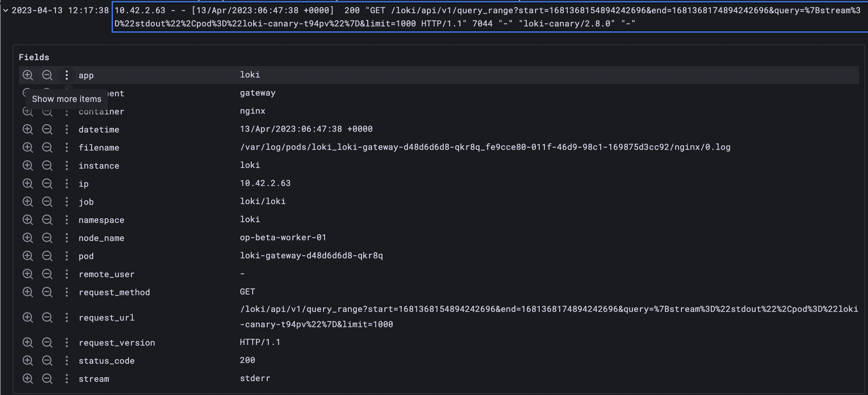Click the log timestamp 2023-04-13 12:17:38
The image size is (868, 395).
point(60,10)
